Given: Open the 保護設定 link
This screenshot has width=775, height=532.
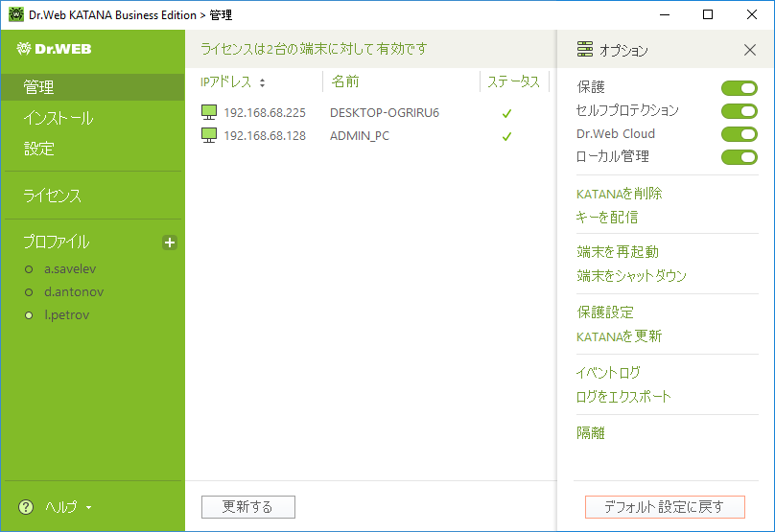Looking at the screenshot, I should pyautogui.click(x=605, y=312).
